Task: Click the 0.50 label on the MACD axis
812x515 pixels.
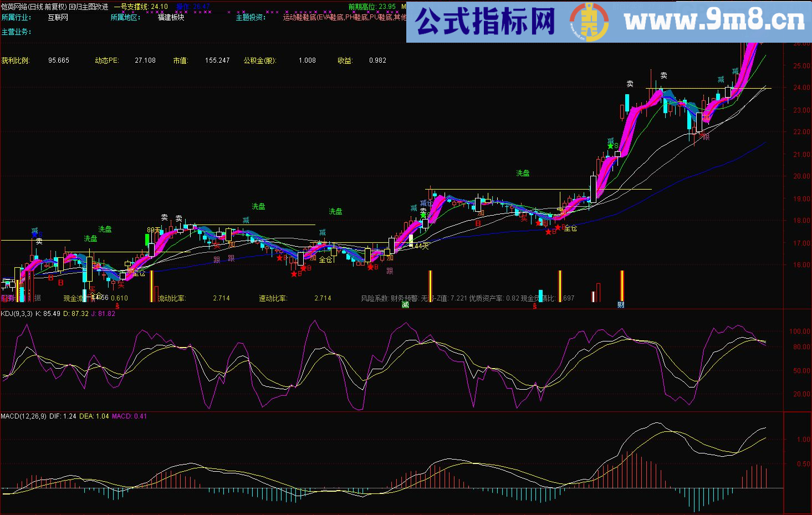Action: click(x=804, y=464)
